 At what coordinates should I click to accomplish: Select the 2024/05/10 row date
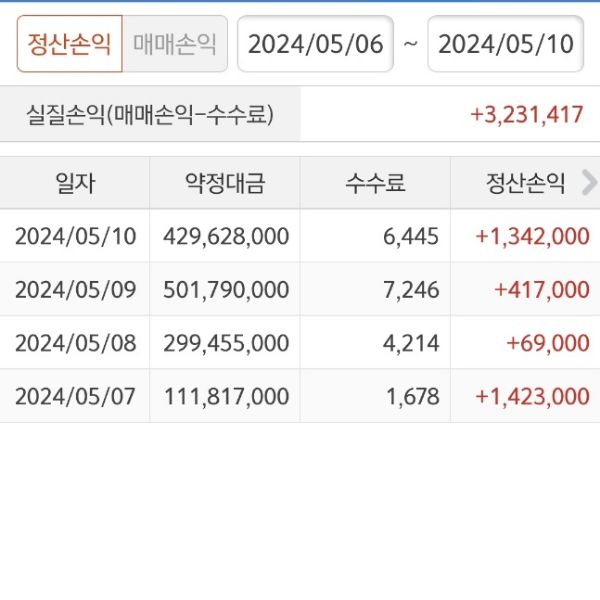(75, 236)
